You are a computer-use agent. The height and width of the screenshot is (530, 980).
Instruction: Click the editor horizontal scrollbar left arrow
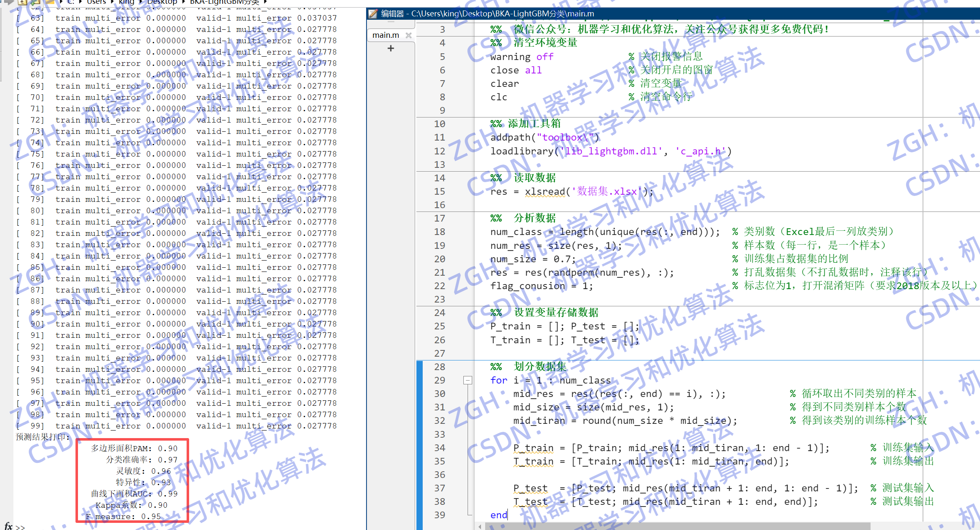480,526
